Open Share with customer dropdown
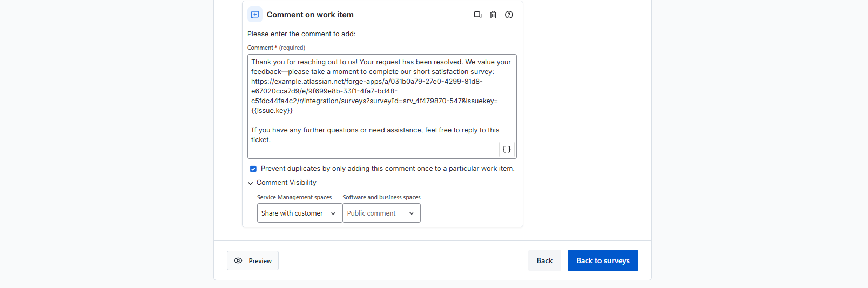 coord(300,213)
